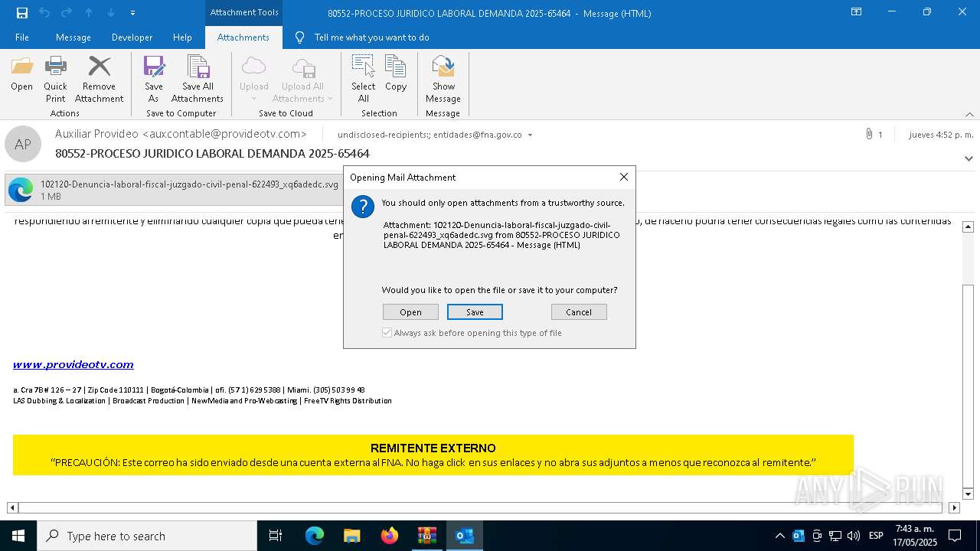This screenshot has height=551, width=980.
Task: Open the File menu tab
Action: coord(22,37)
